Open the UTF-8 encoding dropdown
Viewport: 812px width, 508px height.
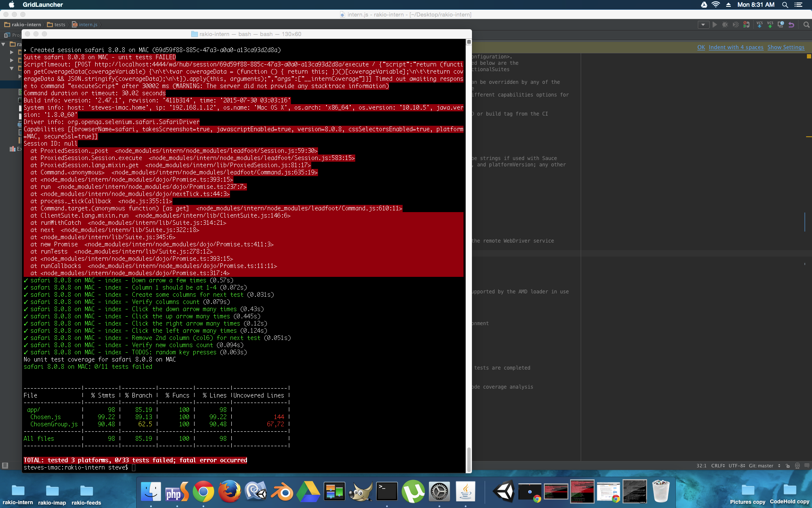point(737,466)
